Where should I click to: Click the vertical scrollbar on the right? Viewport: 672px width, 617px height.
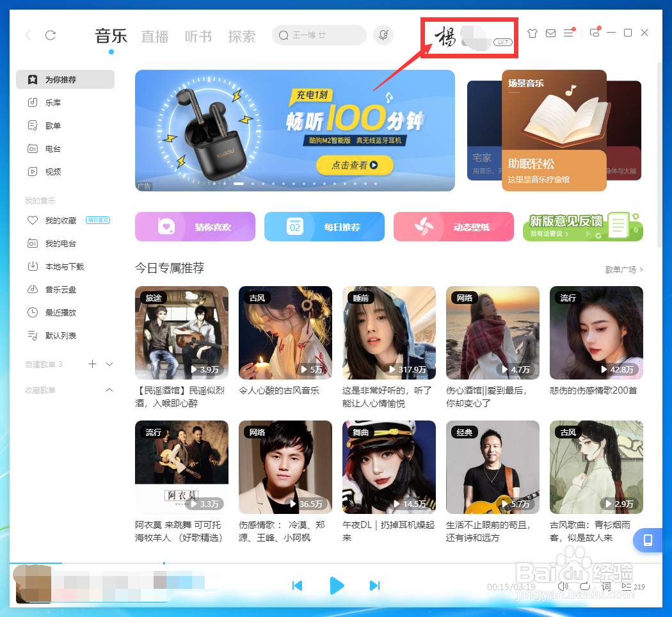pyautogui.click(x=659, y=155)
